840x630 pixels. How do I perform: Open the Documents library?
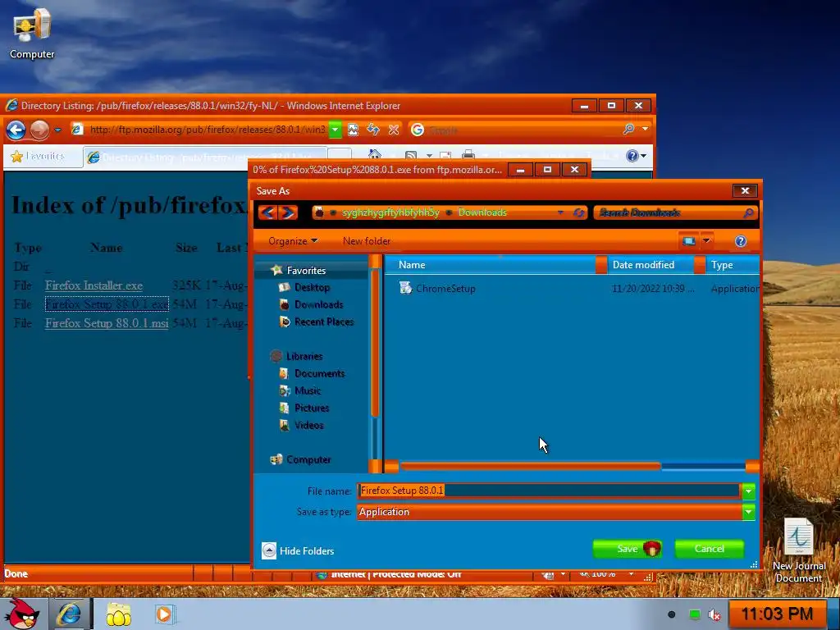click(319, 373)
